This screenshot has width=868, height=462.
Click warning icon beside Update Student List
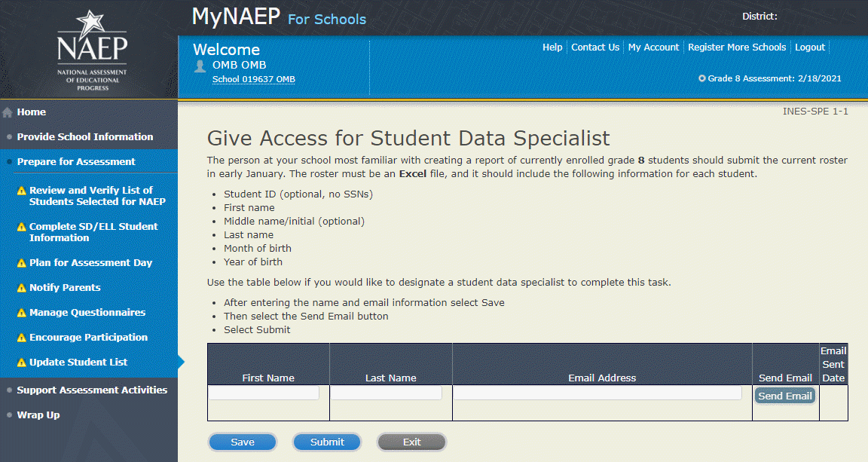tap(22, 363)
